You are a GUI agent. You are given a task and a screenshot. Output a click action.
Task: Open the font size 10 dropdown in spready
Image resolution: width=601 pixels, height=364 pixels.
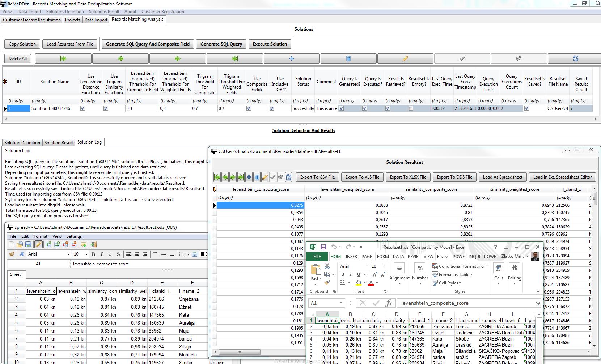(x=86, y=254)
